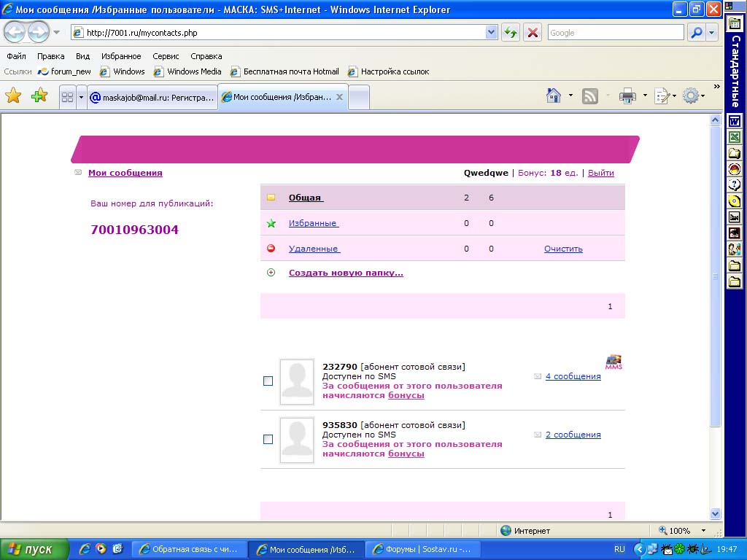Click the Print icon in toolbar
The width and height of the screenshot is (747, 560).
pyautogui.click(x=627, y=96)
